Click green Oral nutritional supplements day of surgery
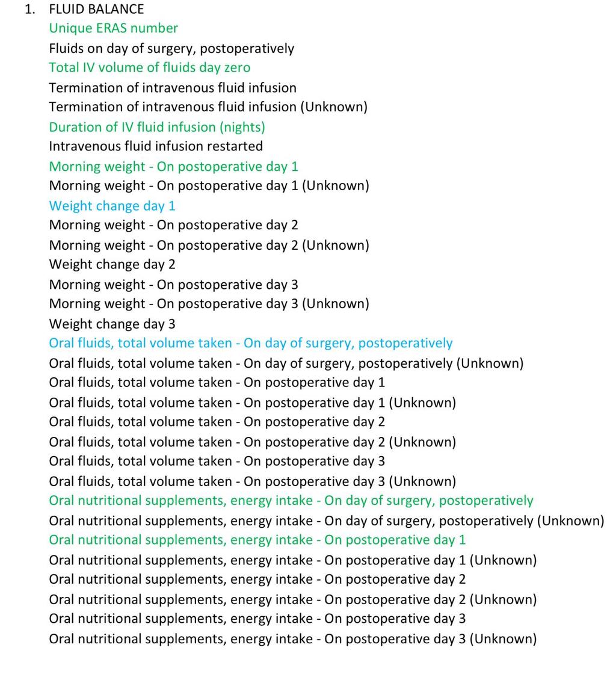This screenshot has height=680, width=616. coord(291,501)
